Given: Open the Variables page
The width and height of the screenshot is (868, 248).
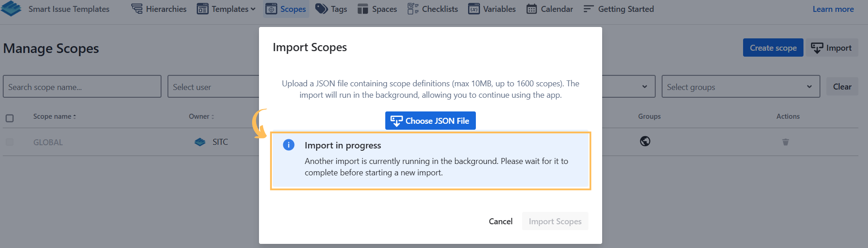Looking at the screenshot, I should coord(492,9).
